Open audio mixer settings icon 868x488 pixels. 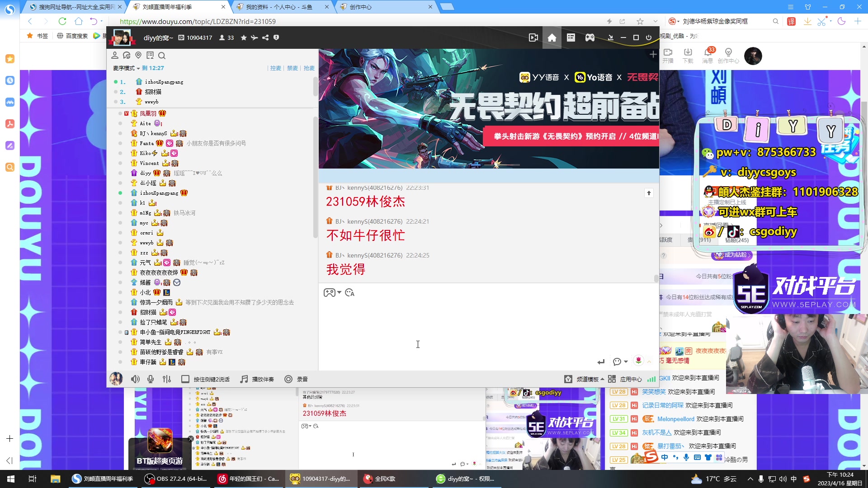click(x=167, y=379)
